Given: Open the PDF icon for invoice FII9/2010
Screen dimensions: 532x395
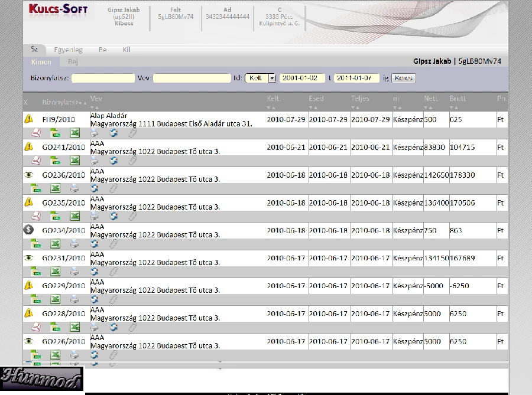Looking at the screenshot, I should (36, 133).
